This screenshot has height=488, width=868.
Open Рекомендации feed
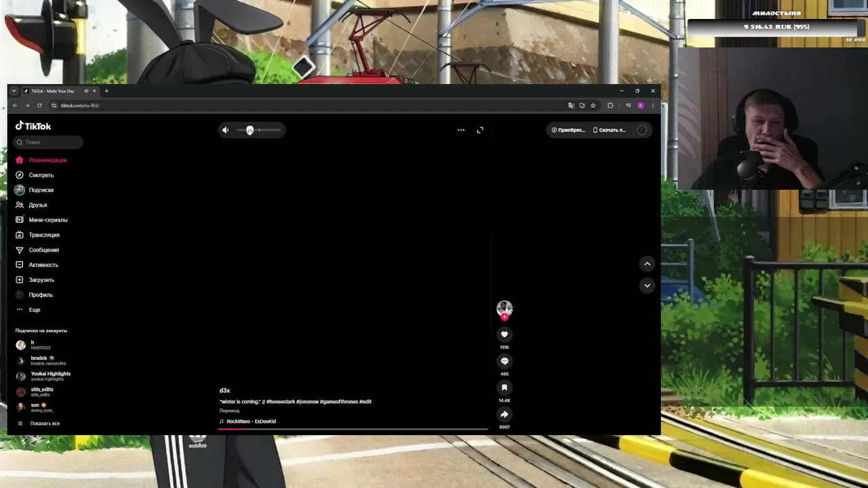tap(41, 160)
